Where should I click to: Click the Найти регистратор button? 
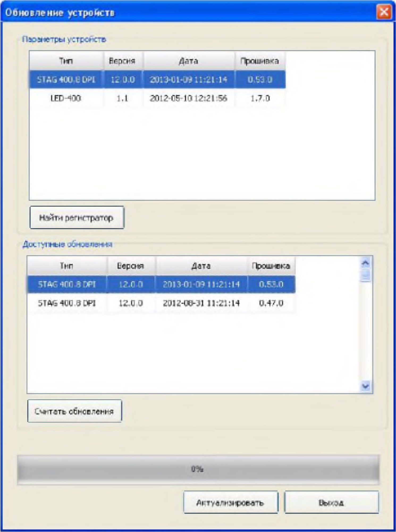(77, 217)
